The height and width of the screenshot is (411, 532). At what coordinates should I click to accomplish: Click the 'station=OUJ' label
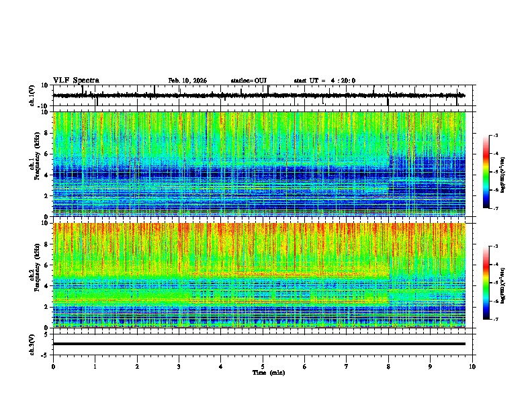[x=249, y=81]
